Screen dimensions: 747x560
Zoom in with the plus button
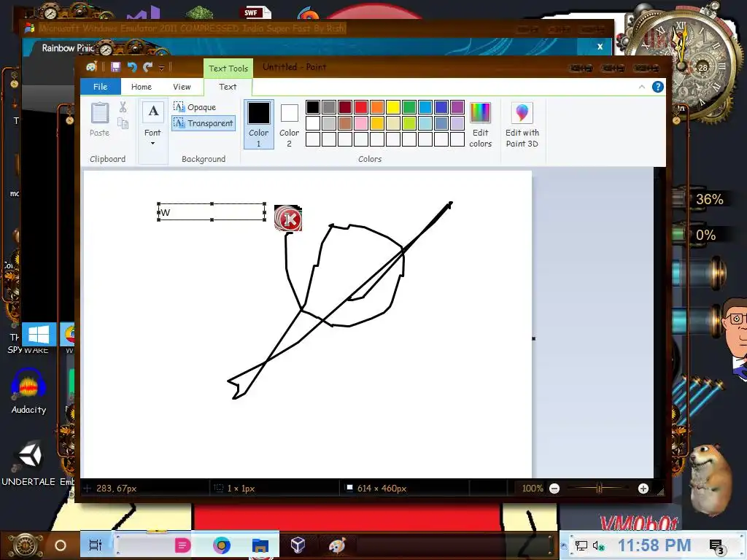pos(643,489)
